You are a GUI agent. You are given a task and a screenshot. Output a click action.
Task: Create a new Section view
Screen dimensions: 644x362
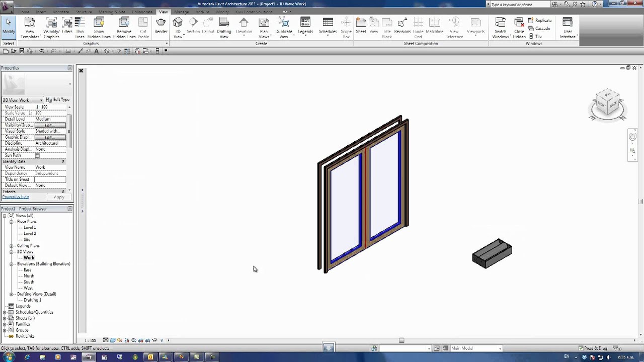193,25
